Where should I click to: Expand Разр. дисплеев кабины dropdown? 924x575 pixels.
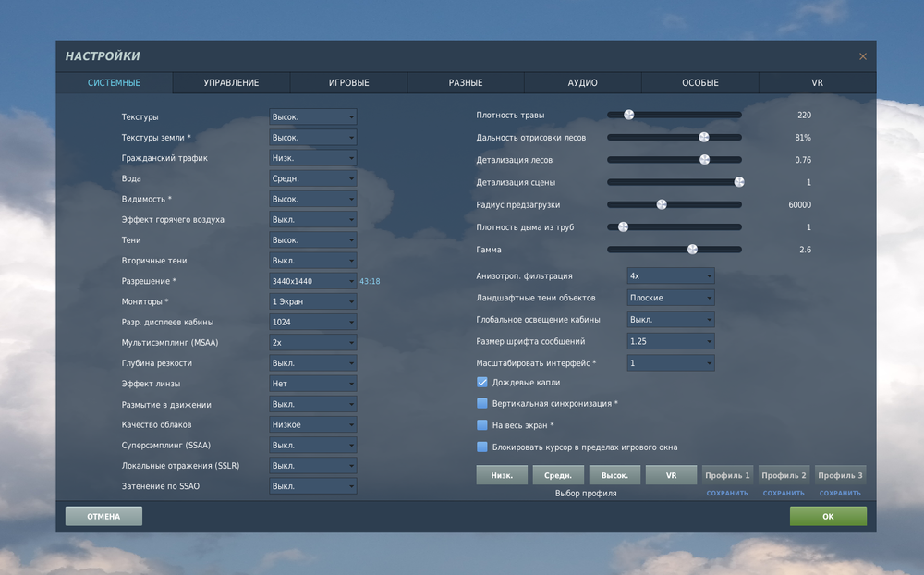point(313,322)
